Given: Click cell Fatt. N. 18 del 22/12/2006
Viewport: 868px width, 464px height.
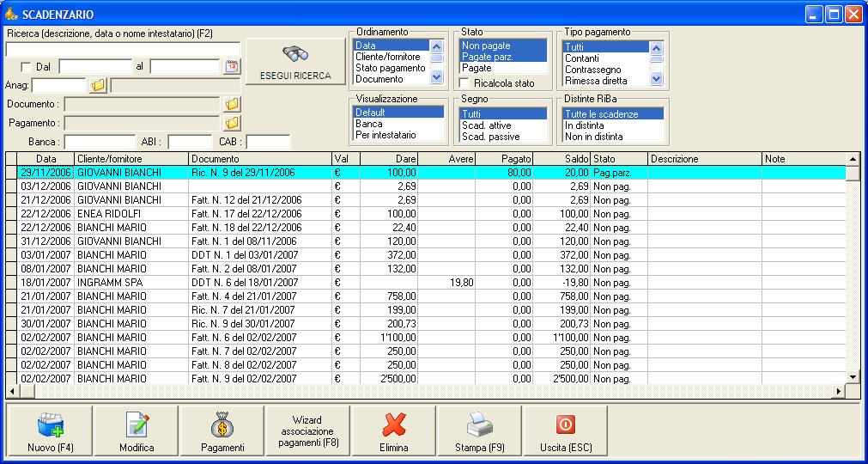Looking at the screenshot, I should (260, 228).
